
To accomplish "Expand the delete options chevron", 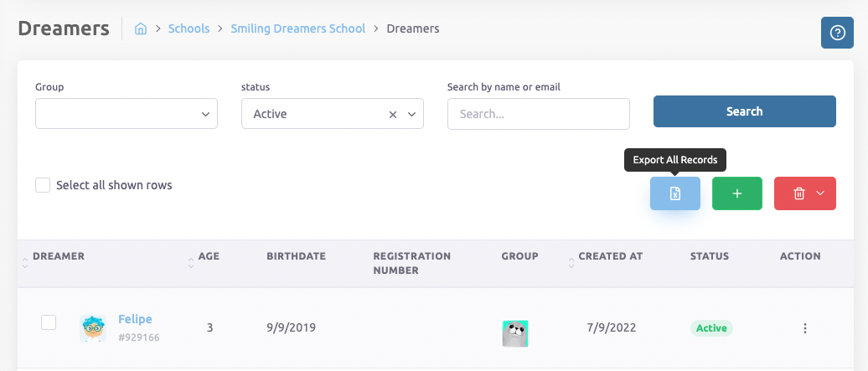I will (x=820, y=193).
